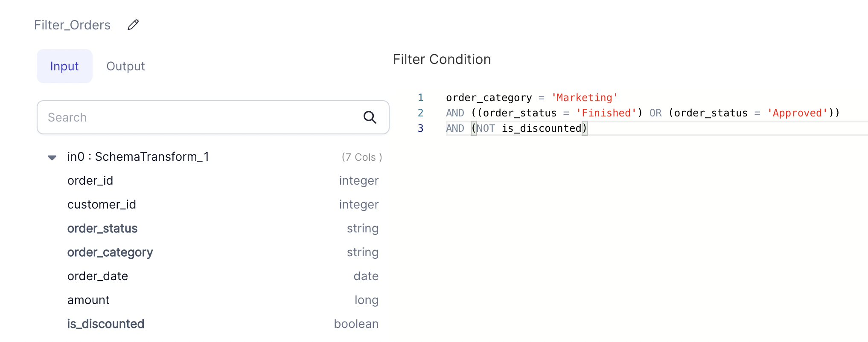Screen dimensions: 868x342
Task: Click the Filter Condition heading
Action: click(442, 59)
